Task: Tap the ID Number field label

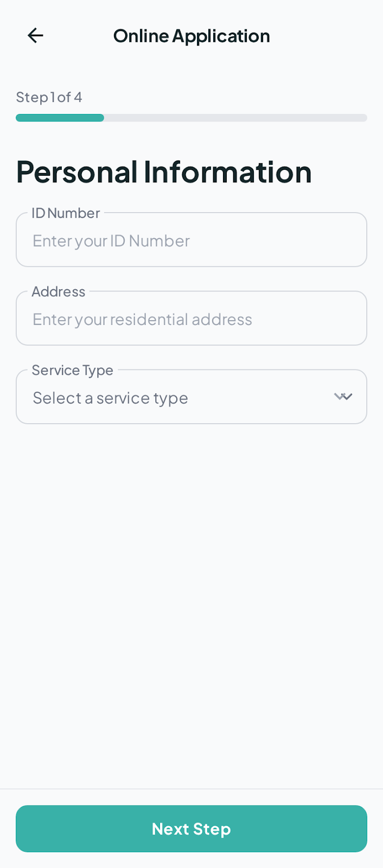Action: tap(65, 213)
